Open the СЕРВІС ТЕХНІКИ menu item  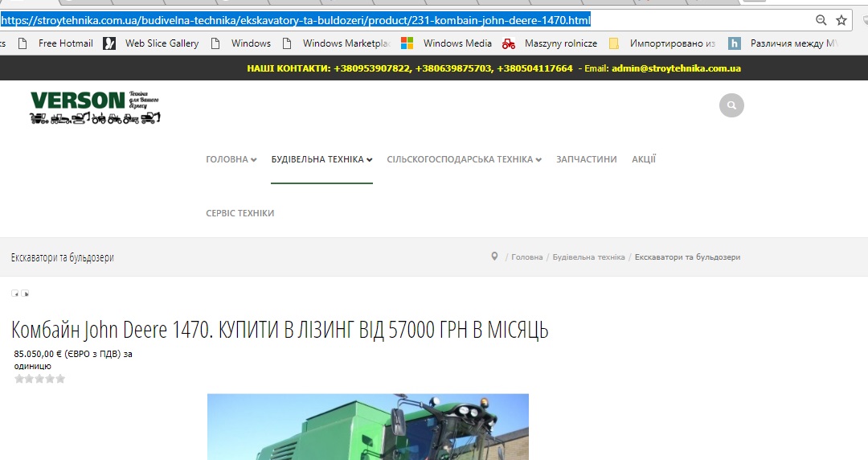[x=240, y=213]
